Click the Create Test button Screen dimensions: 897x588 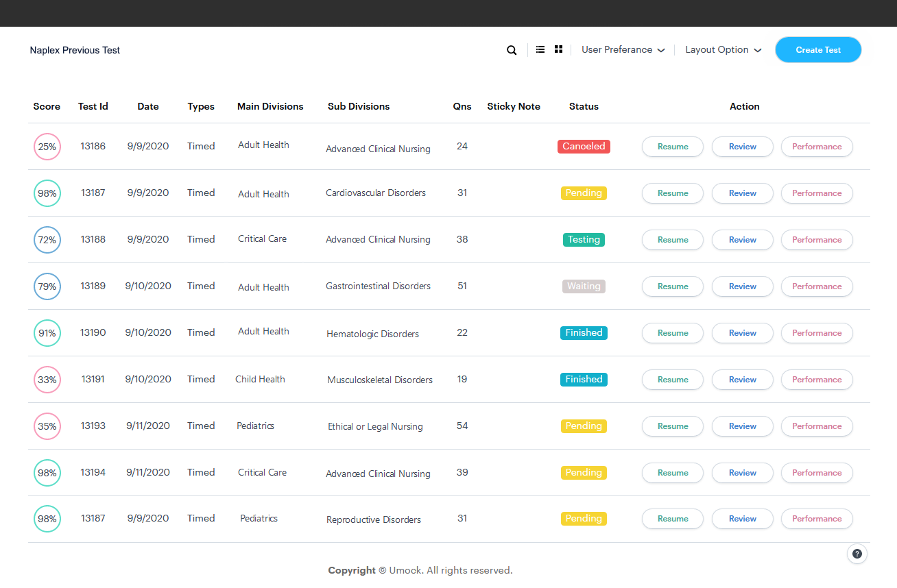(x=818, y=50)
